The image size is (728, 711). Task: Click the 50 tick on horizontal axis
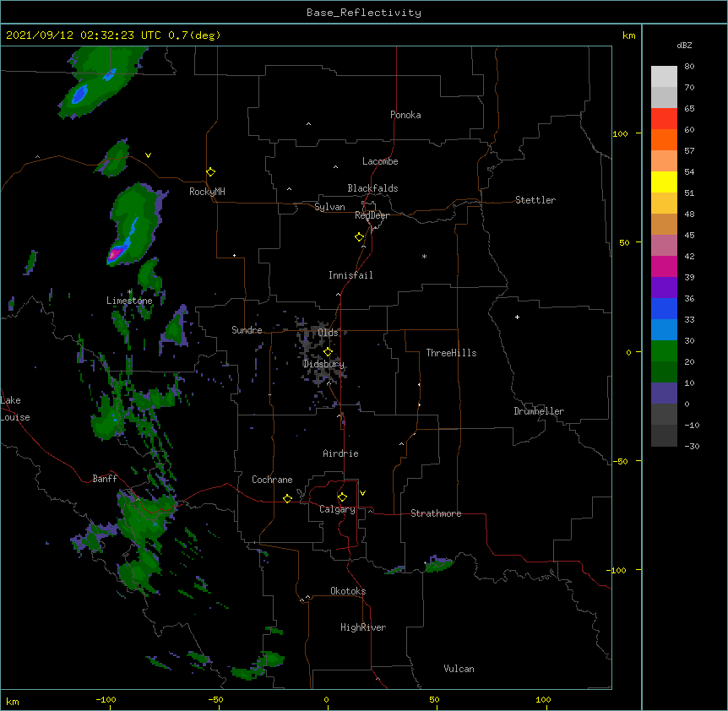434,699
